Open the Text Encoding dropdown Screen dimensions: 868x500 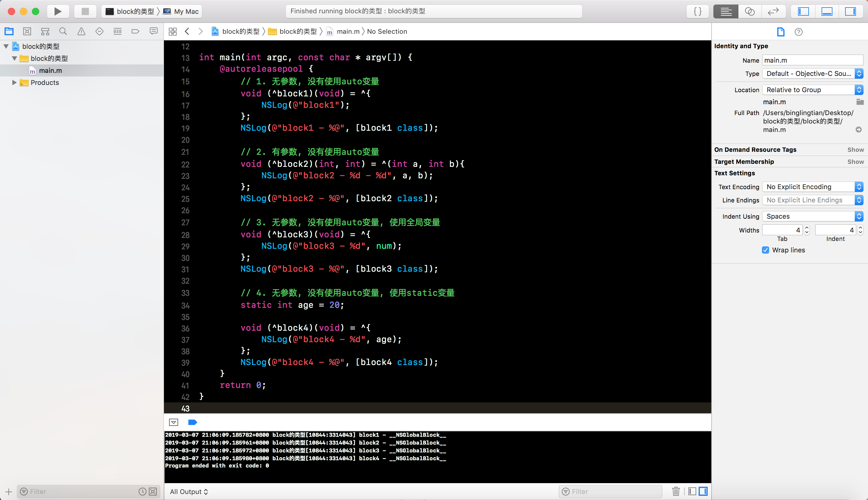pyautogui.click(x=812, y=187)
